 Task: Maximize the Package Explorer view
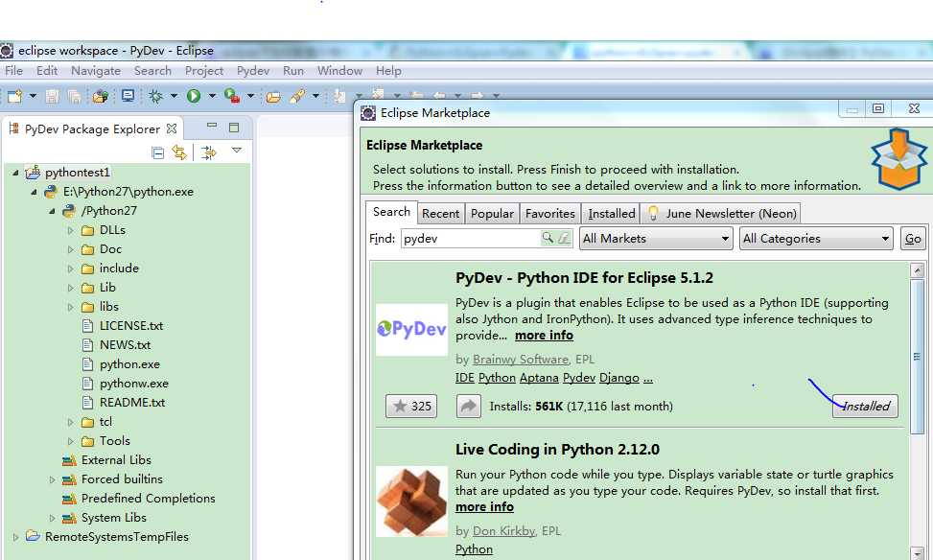pos(234,128)
